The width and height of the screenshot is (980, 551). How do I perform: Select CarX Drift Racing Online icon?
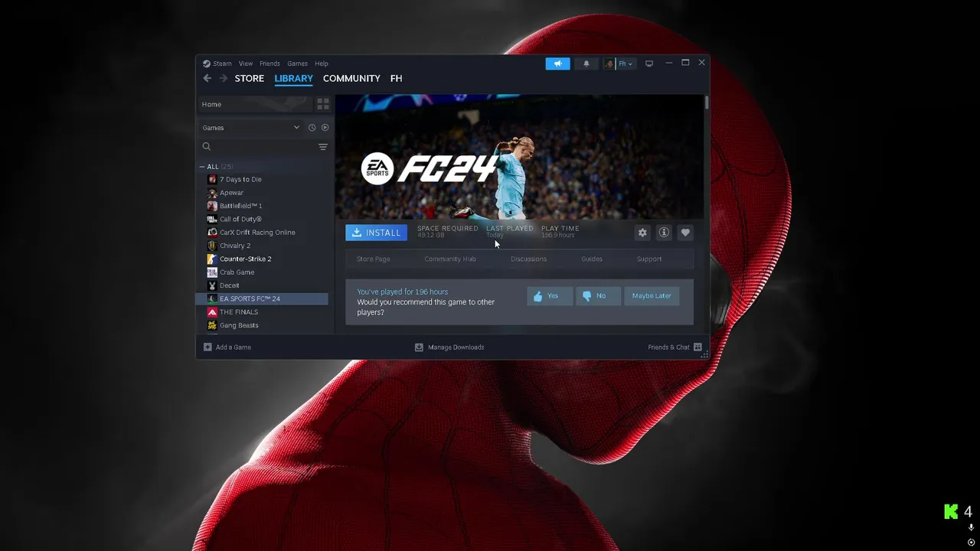(212, 233)
